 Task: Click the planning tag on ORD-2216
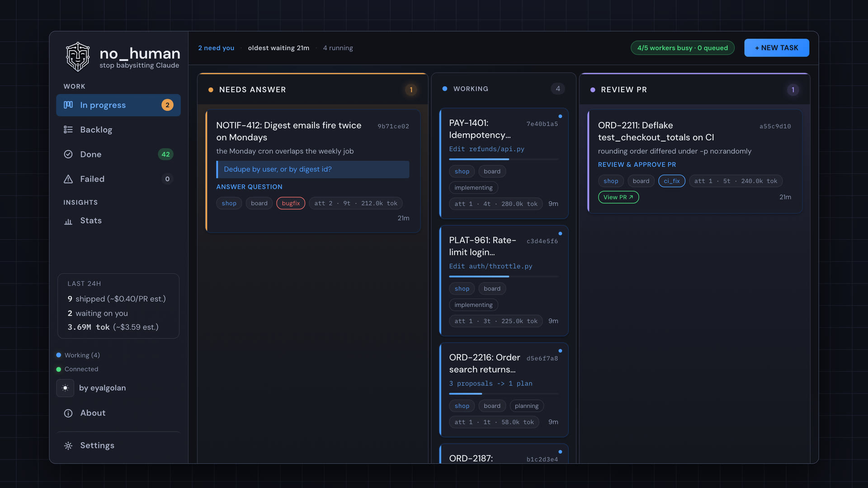[527, 406]
